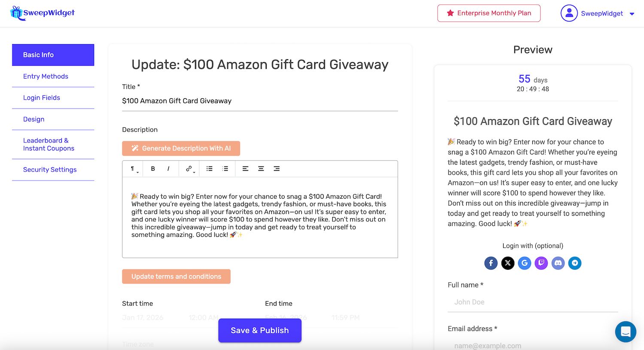
Task: Open the Security Settings section
Action: tap(50, 169)
